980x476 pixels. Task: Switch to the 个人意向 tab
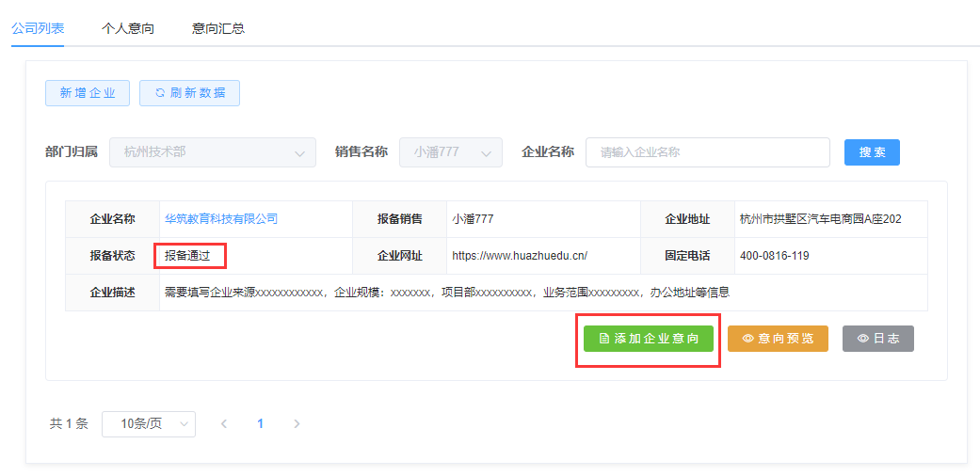click(128, 28)
